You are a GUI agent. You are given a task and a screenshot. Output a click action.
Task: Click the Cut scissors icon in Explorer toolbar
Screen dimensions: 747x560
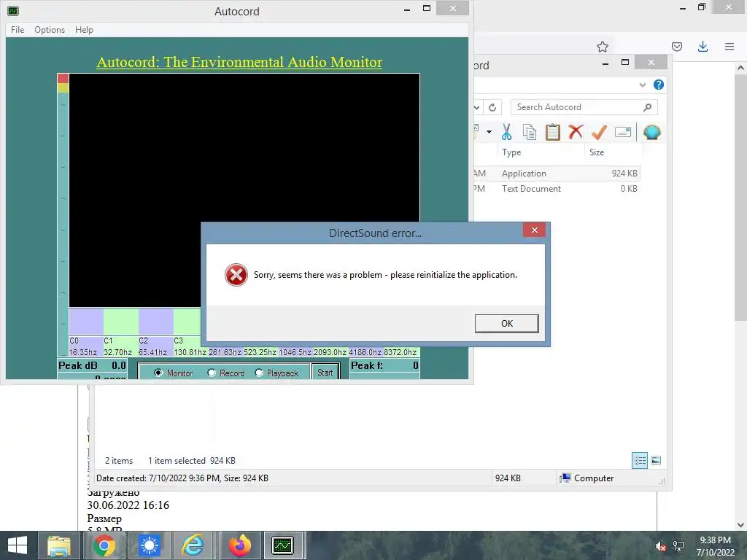506,132
